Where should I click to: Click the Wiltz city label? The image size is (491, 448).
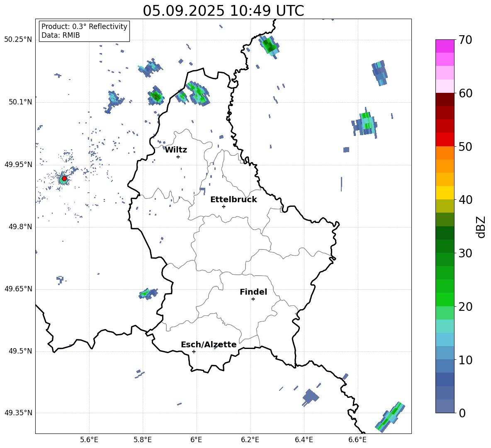(176, 150)
